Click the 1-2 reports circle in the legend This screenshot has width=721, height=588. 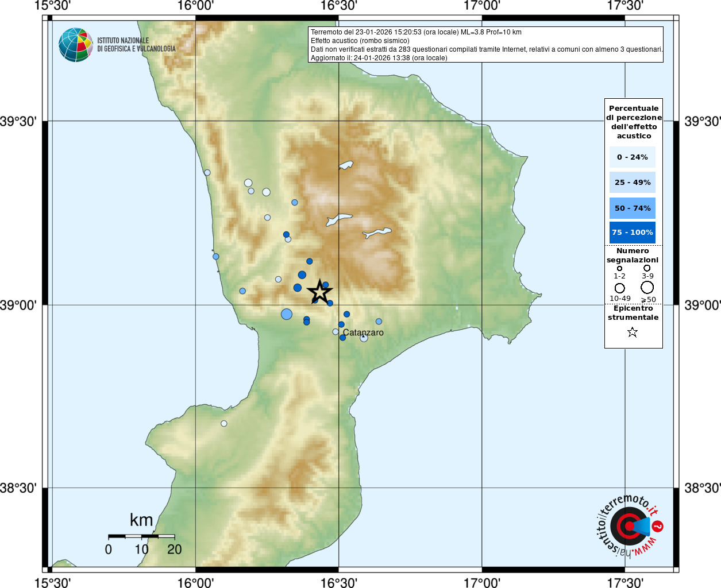tap(619, 268)
